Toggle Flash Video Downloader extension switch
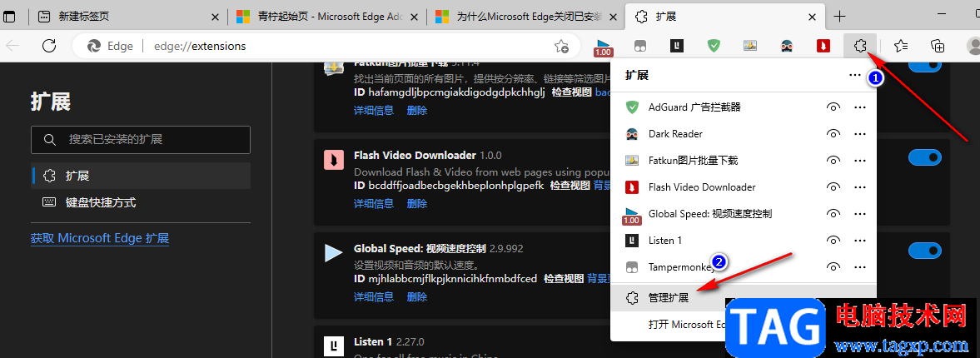980x358 pixels. (x=924, y=157)
